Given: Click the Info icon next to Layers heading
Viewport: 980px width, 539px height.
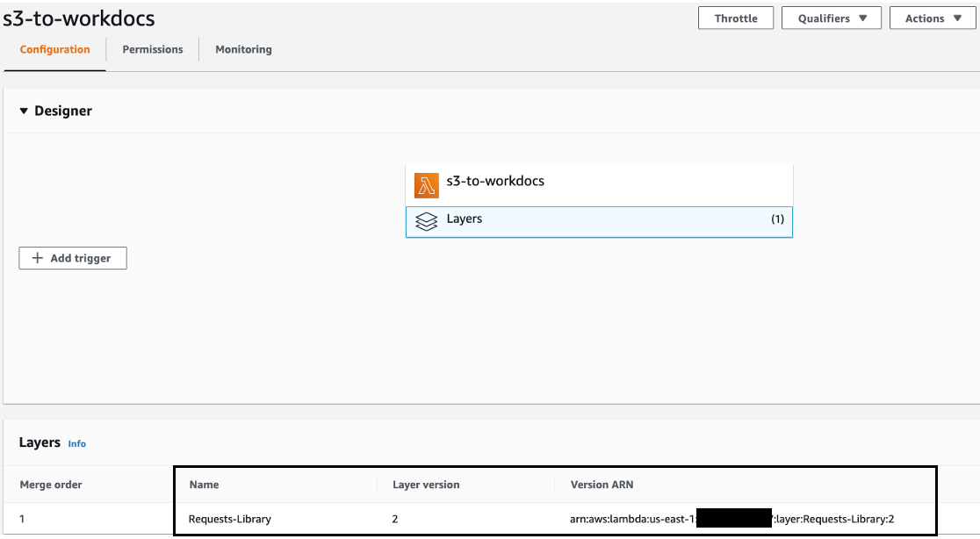Looking at the screenshot, I should tap(76, 444).
